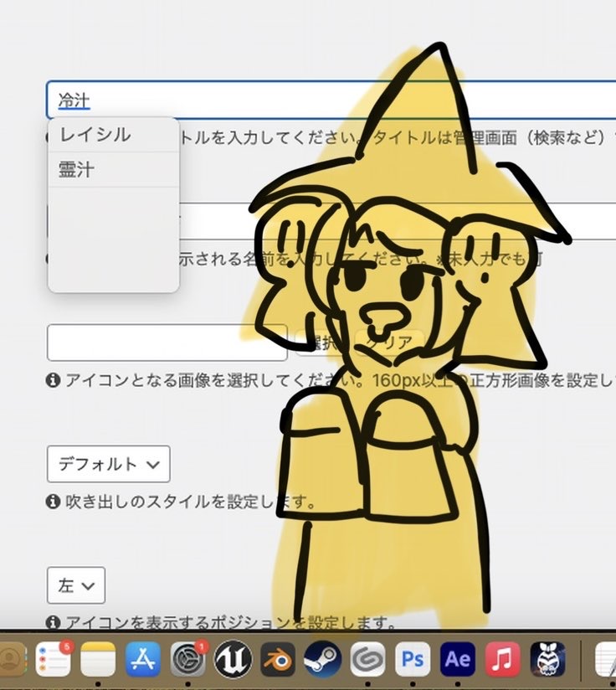Click the info icon beside the icon image hint
Viewport: 616px width, 690px height.
(x=53, y=380)
